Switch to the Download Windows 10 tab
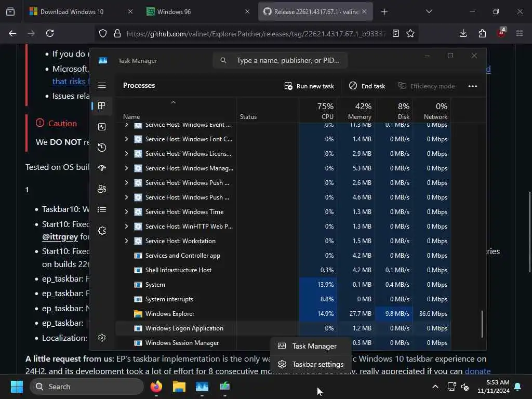The height and width of the screenshot is (399, 532). (x=81, y=12)
